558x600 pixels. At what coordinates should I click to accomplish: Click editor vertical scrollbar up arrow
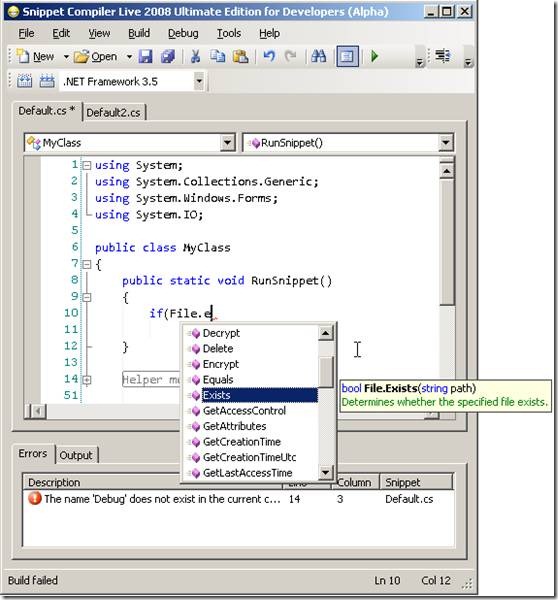[446, 171]
